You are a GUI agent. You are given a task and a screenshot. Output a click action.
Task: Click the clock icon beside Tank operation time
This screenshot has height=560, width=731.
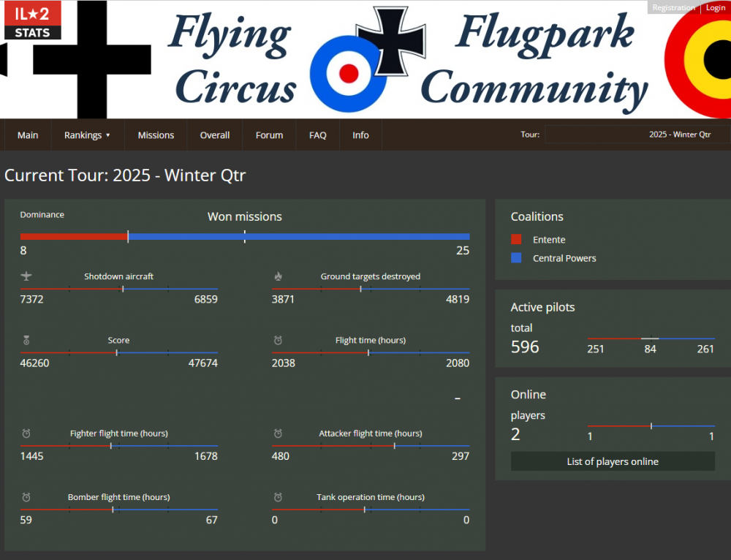pos(279,497)
